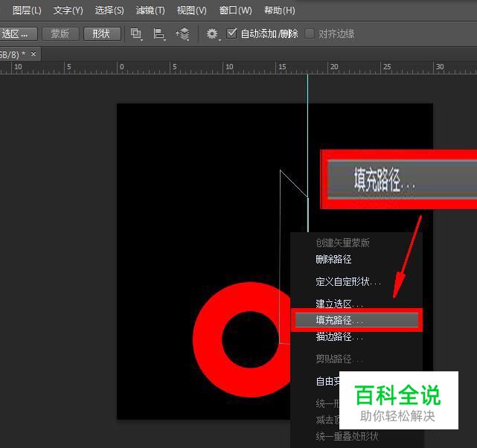Open the 滤镜(T) menu
Image resolution: width=477 pixels, height=448 pixels.
150,10
